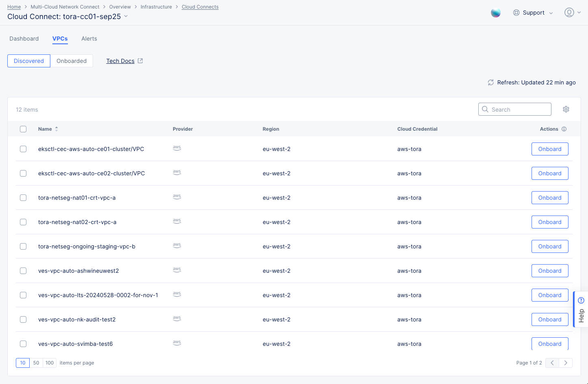Click the Name column sort arrows
Image resolution: width=588 pixels, height=384 pixels.
(56, 129)
